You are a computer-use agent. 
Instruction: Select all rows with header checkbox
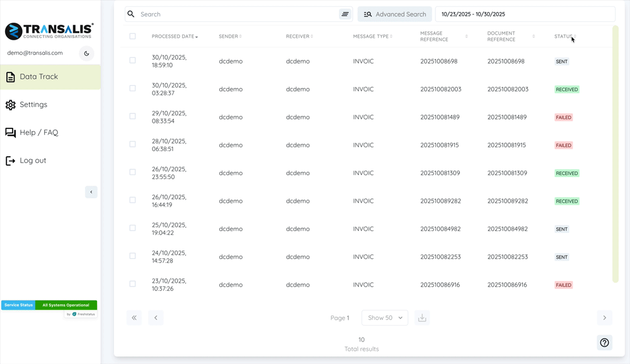[132, 37]
